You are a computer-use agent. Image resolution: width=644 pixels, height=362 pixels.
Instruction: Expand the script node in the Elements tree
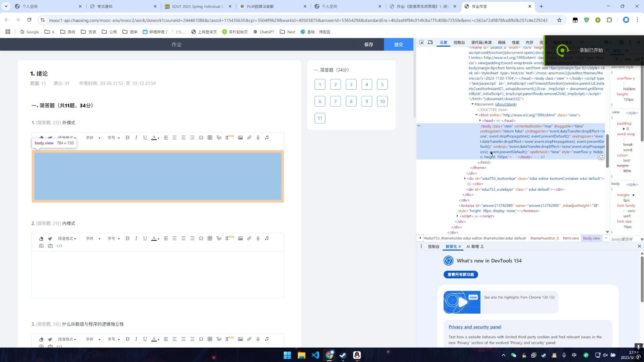[x=457, y=216]
